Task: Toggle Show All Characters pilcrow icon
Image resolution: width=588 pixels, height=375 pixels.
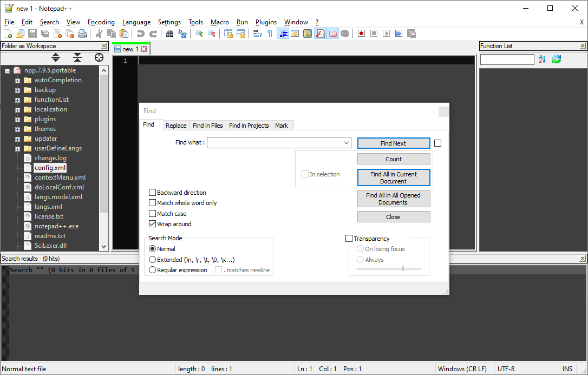Action: (270, 34)
